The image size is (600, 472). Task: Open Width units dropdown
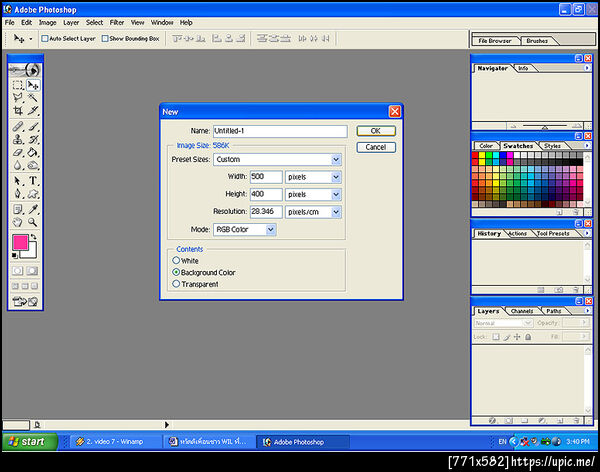(336, 177)
